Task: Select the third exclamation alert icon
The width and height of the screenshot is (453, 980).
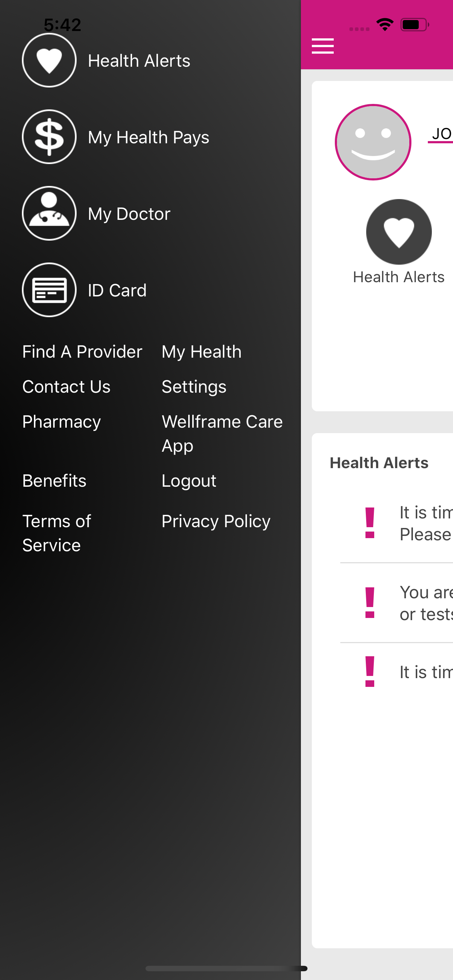Action: pyautogui.click(x=369, y=672)
